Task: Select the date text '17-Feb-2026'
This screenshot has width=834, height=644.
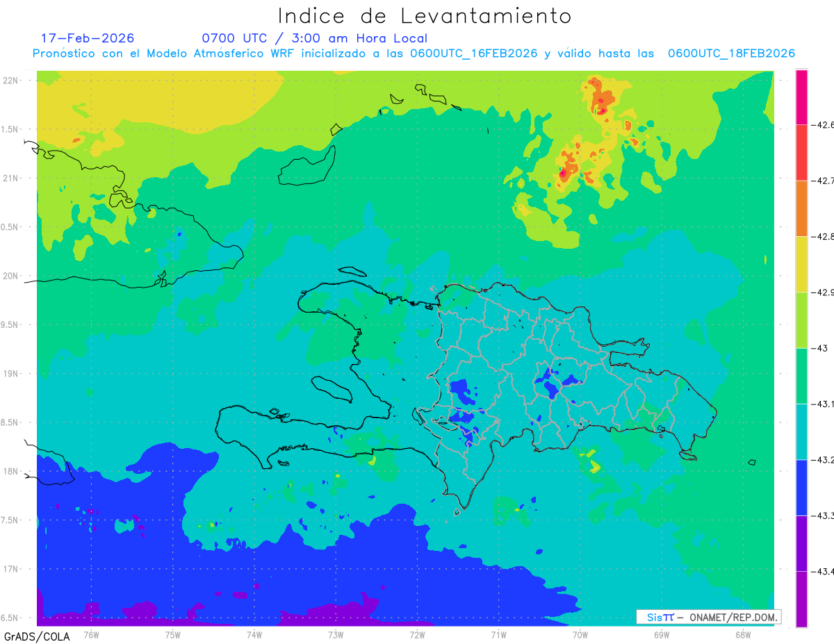Action: (x=88, y=38)
